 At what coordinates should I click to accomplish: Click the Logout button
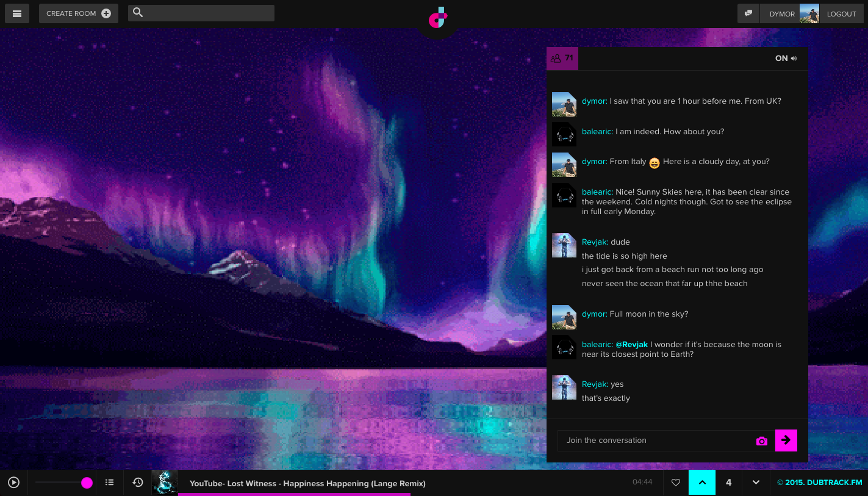click(842, 14)
